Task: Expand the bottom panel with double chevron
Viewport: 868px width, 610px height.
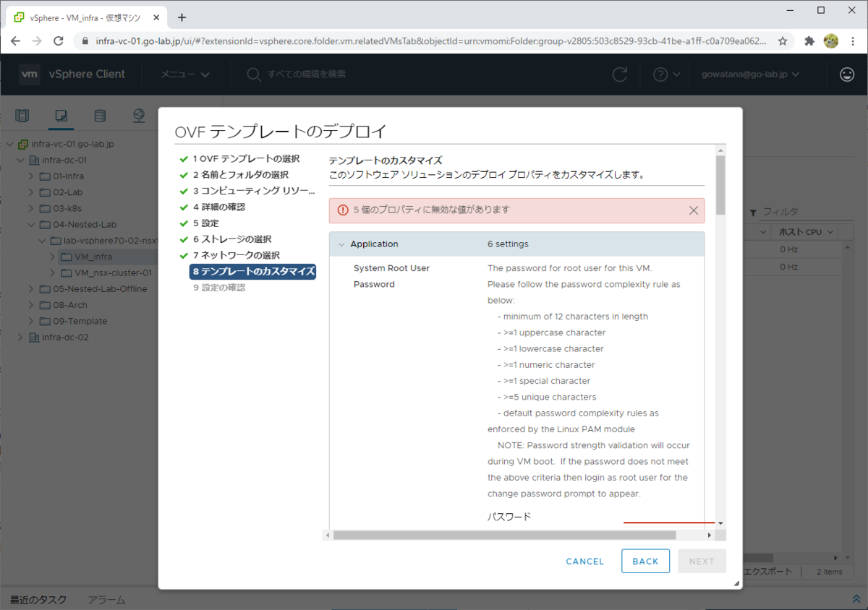Action: [x=856, y=599]
